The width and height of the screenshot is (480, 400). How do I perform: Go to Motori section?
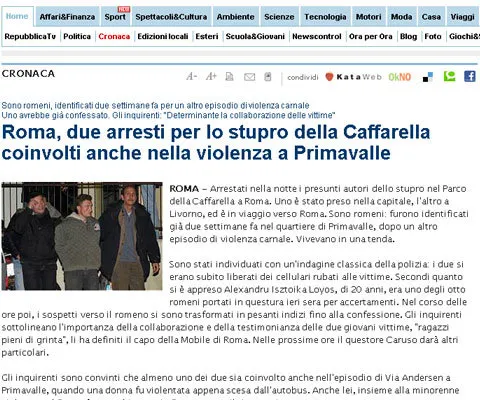[x=369, y=17]
